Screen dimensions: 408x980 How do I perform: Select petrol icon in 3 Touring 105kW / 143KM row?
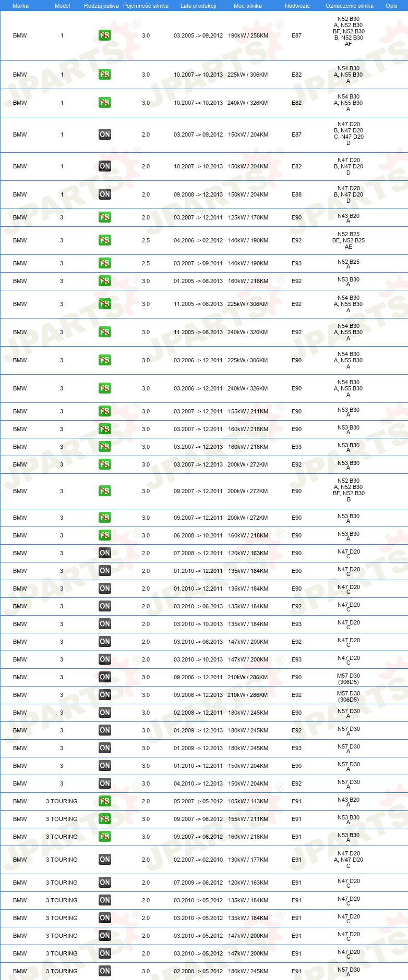(105, 801)
